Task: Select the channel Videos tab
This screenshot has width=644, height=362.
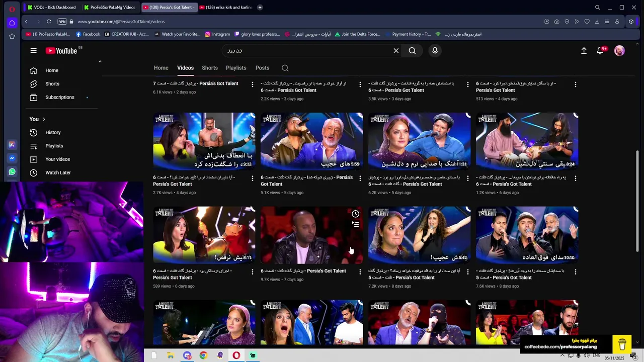Action: (x=185, y=68)
